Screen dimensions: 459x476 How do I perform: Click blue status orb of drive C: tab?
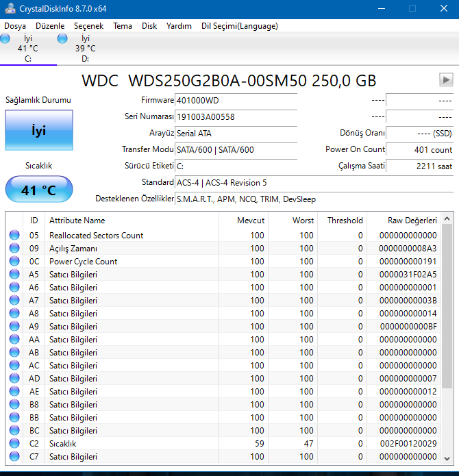pos(5,38)
